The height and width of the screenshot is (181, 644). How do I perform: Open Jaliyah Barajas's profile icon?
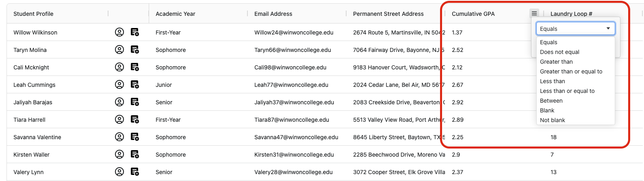tap(119, 102)
